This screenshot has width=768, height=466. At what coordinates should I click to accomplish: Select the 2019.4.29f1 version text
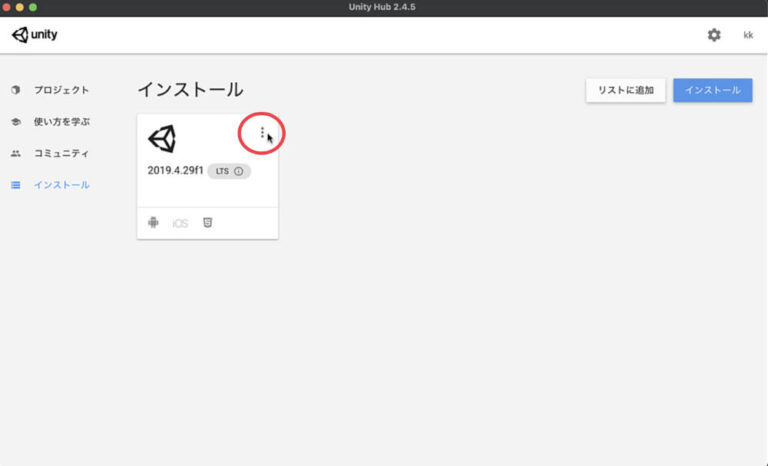tap(175, 171)
